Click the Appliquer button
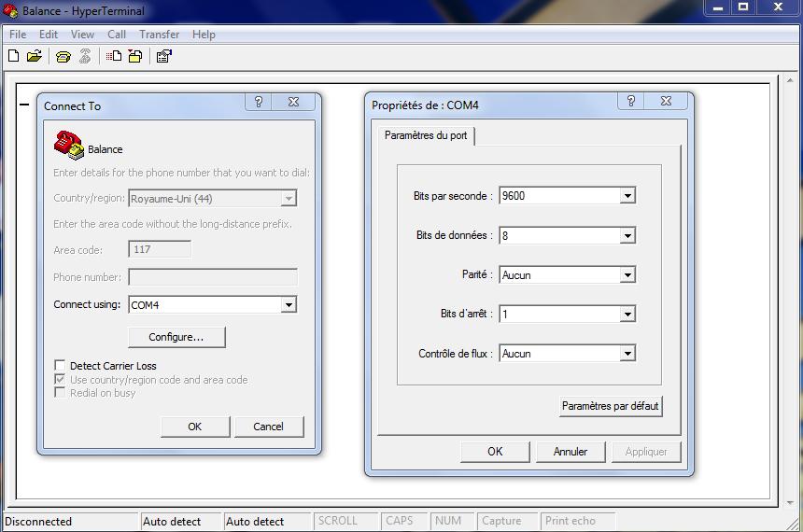803x532 pixels. (646, 452)
